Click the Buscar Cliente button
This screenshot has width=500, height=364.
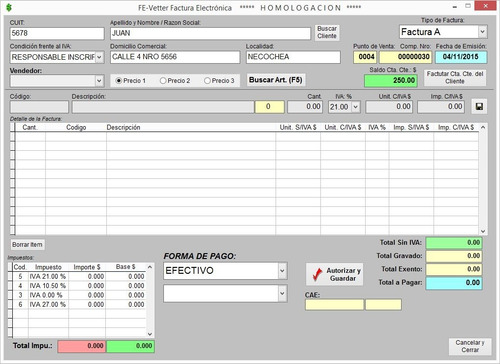[327, 33]
